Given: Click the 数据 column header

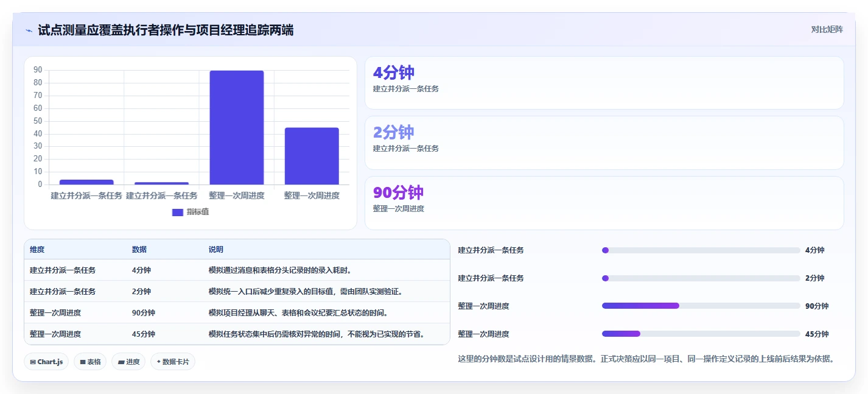Looking at the screenshot, I should pos(139,250).
